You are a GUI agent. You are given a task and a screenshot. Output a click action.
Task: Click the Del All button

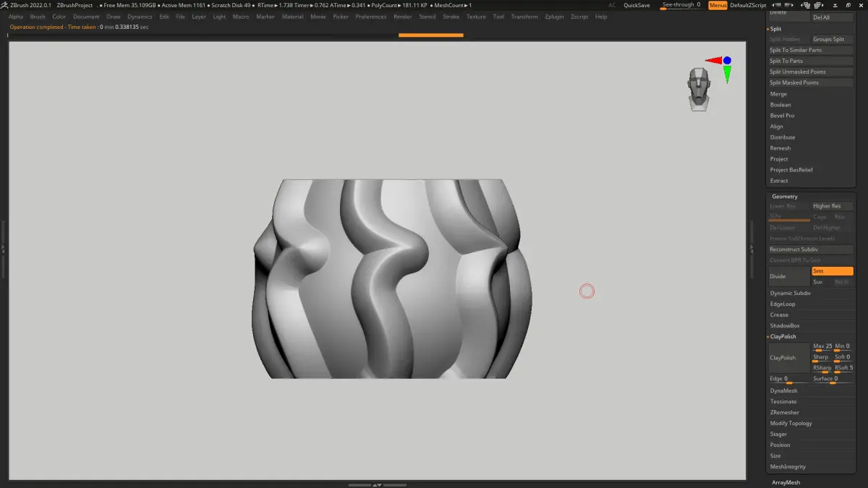pyautogui.click(x=833, y=17)
